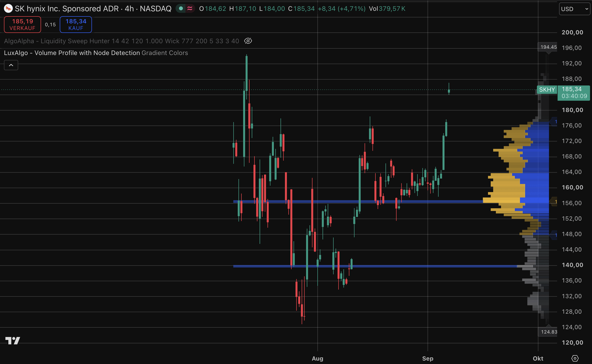Show the hidden AlgoAlpha indicator via eye icon

pyautogui.click(x=248, y=41)
